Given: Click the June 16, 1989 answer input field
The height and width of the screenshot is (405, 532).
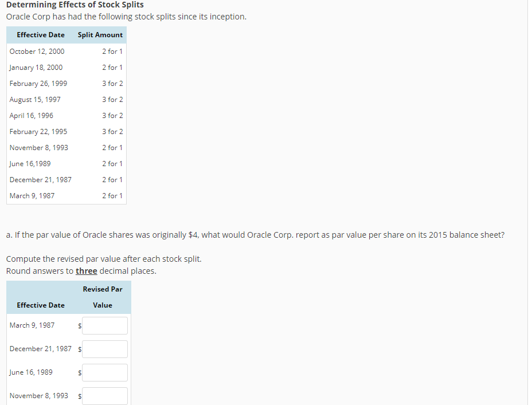Looking at the screenshot, I should click(x=104, y=372).
